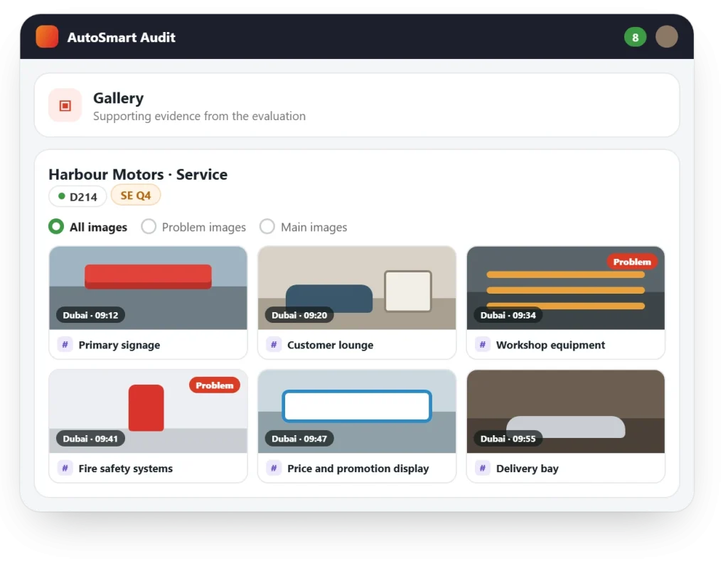This screenshot has height=566, width=728.
Task: Open the green notifications badge showing 8
Action: tap(635, 37)
